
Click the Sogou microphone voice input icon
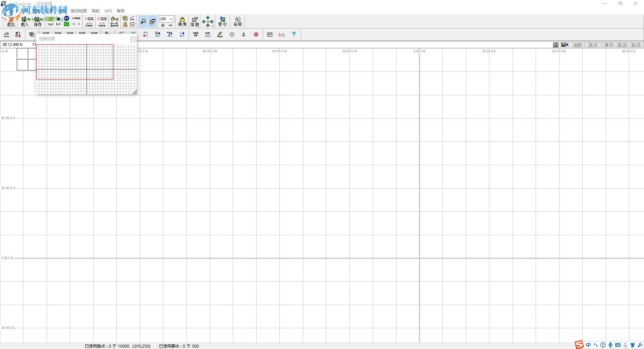point(610,345)
